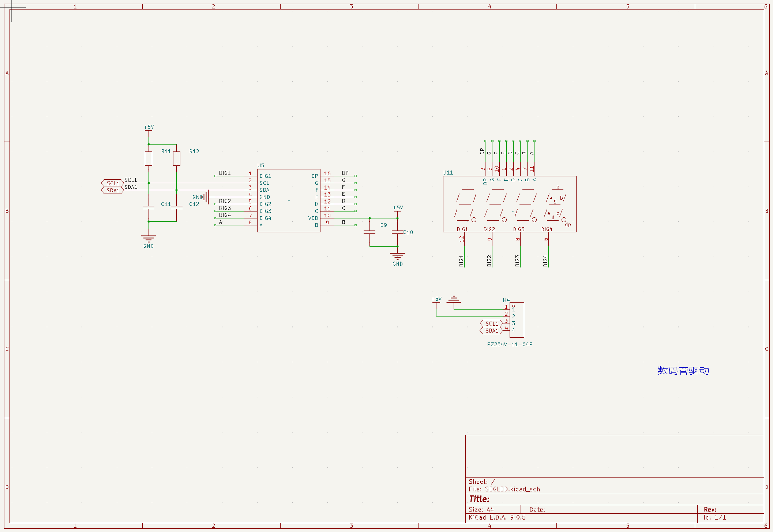Select the SDA1 global label beside H4

491,331
